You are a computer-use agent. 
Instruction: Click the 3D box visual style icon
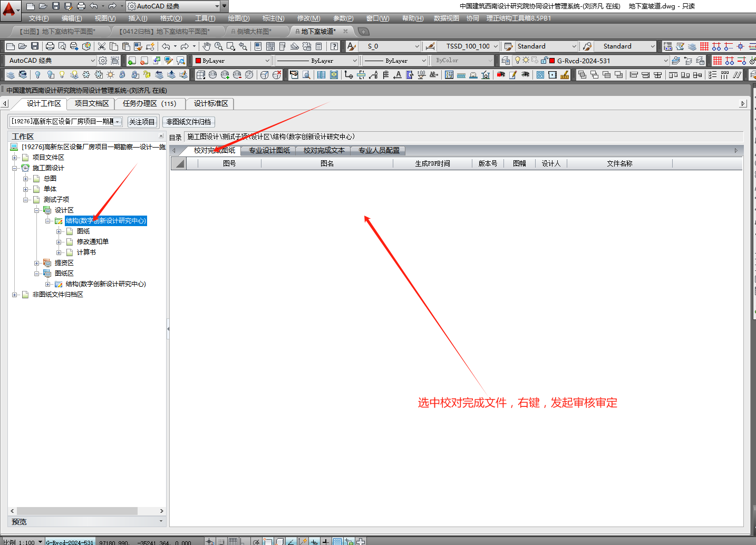point(200,75)
